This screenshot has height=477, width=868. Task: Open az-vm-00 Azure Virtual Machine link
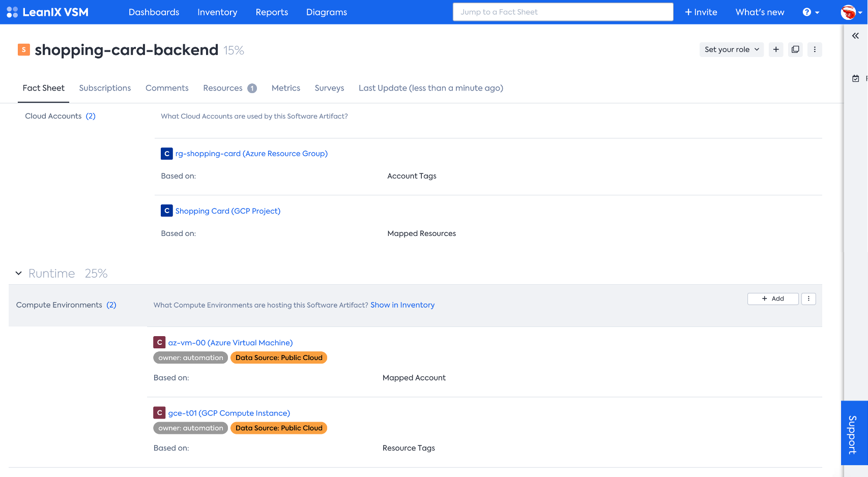(230, 343)
